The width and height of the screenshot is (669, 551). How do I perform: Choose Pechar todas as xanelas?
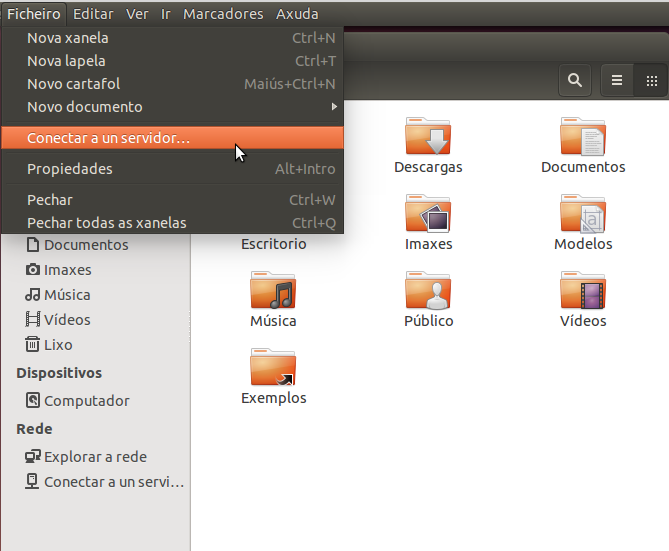point(172,223)
